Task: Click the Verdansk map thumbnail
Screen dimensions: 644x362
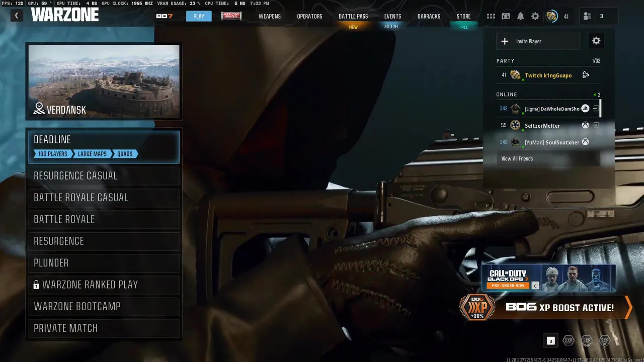Action: pyautogui.click(x=104, y=81)
